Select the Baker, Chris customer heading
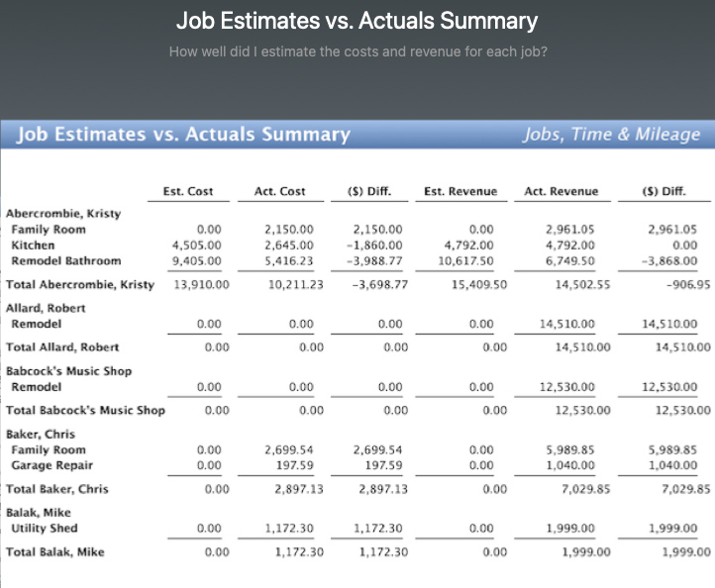This screenshot has height=588, width=715. tap(41, 434)
